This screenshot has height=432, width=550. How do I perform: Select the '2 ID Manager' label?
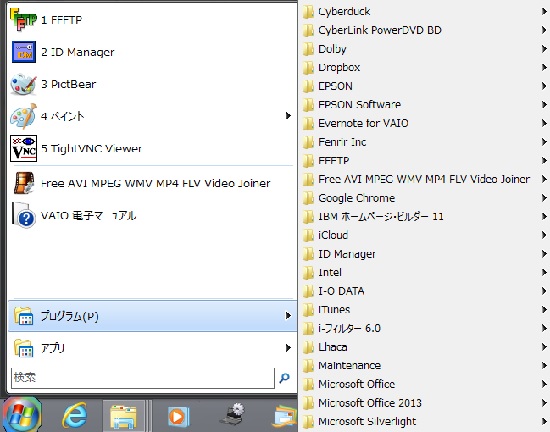tap(78, 52)
